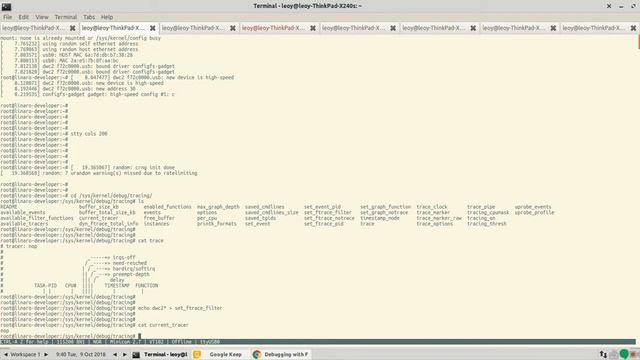Open the clock showing 9 Oct 2018
The height and width of the screenshot is (360, 640).
tap(81, 354)
